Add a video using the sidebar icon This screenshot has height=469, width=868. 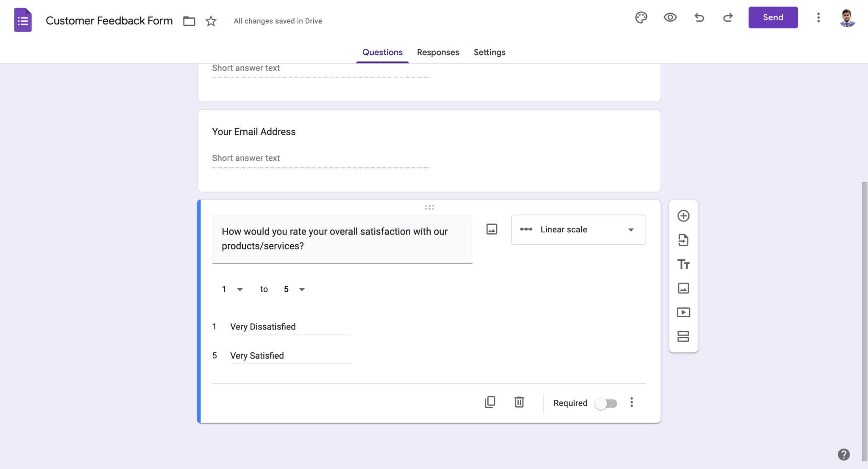pyautogui.click(x=683, y=312)
